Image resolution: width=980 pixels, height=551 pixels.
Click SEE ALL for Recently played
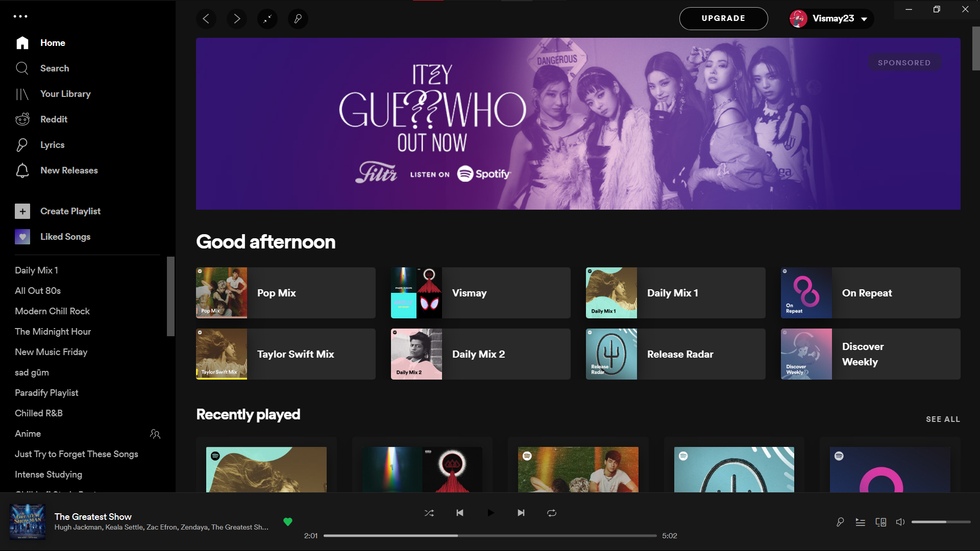(943, 419)
